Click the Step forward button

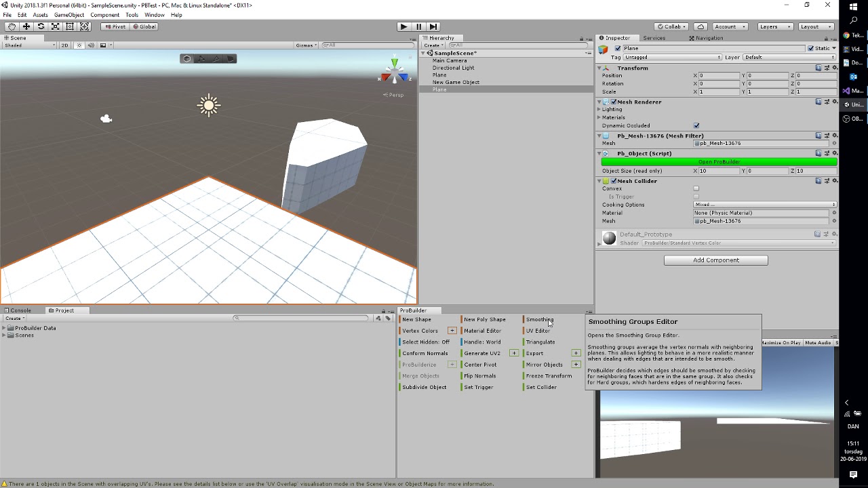(x=433, y=26)
